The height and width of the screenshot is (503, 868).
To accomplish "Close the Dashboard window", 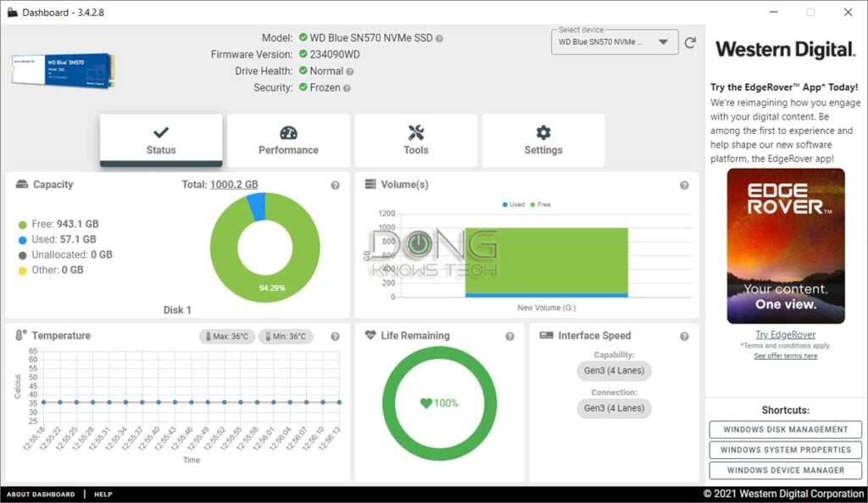I will click(848, 12).
